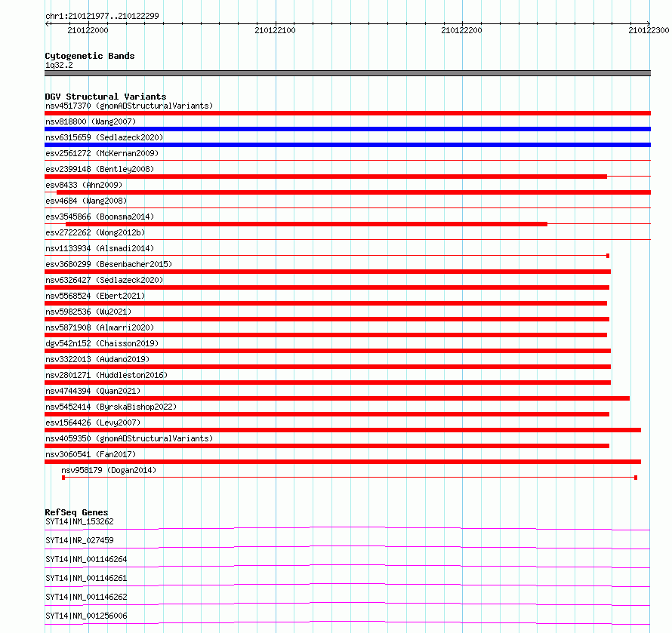Click the 1q32.2 band label
Image resolution: width=672 pixels, height=633 pixels.
[59, 65]
